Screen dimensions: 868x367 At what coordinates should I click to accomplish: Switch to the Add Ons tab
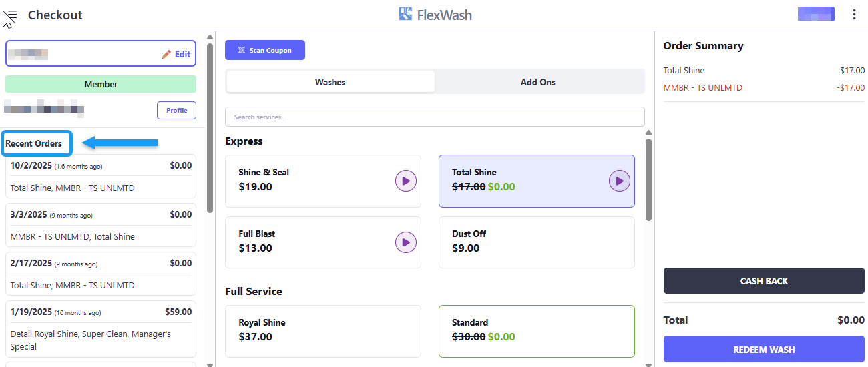[x=537, y=82]
